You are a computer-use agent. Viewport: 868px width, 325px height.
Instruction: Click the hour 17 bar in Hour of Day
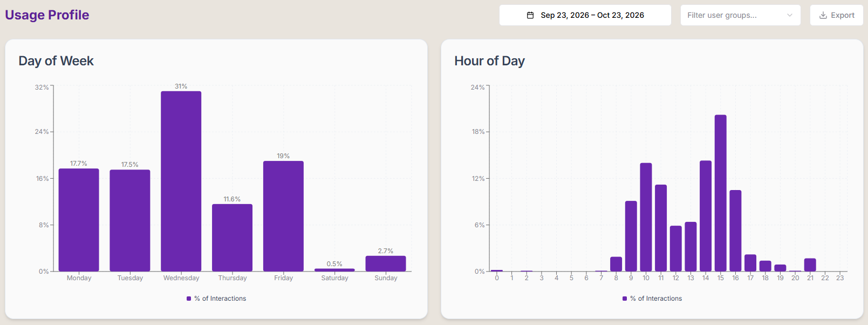coord(750,263)
